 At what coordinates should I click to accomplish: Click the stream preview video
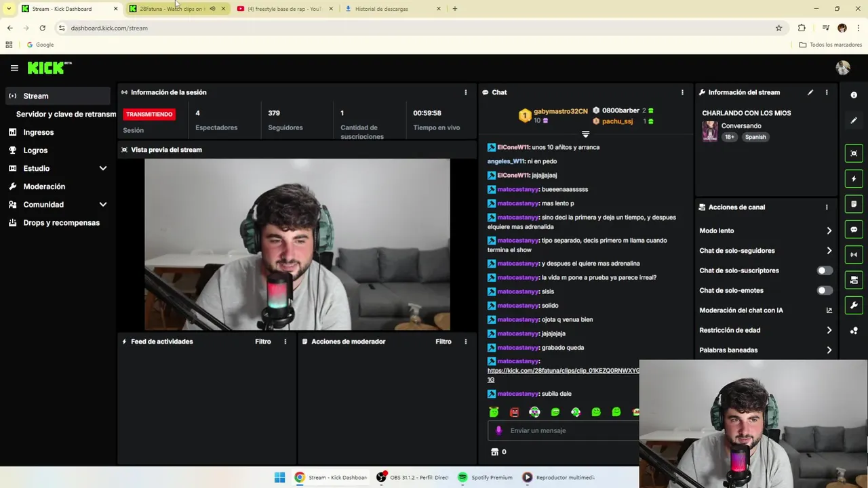tap(297, 244)
